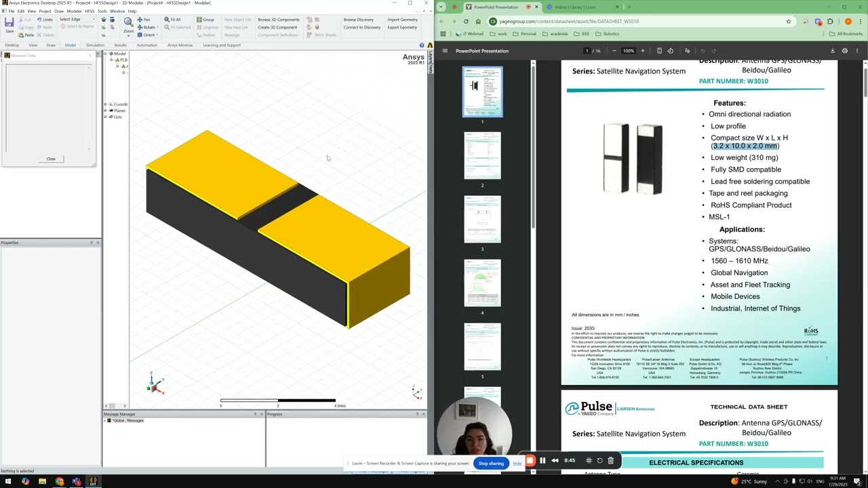
Task: Toggle the PDF viewer sidebar menu
Action: pos(445,51)
